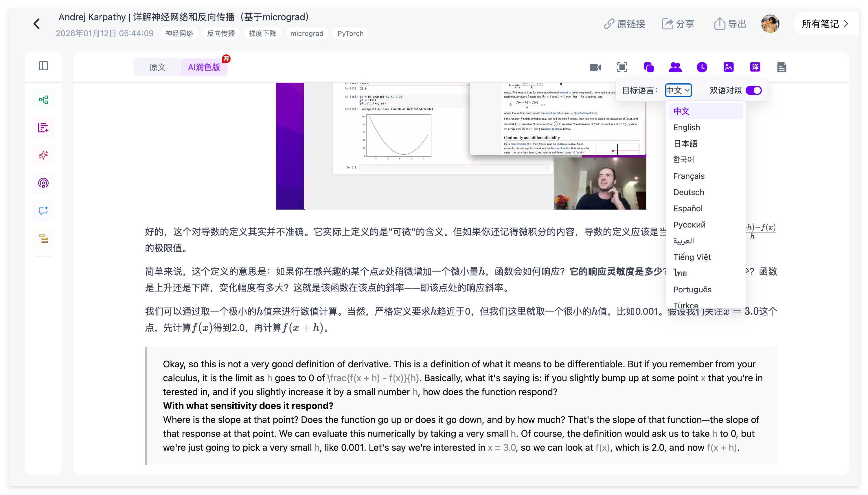Click the 神经网络 tag
This screenshot has height=495, width=868.
click(x=179, y=33)
